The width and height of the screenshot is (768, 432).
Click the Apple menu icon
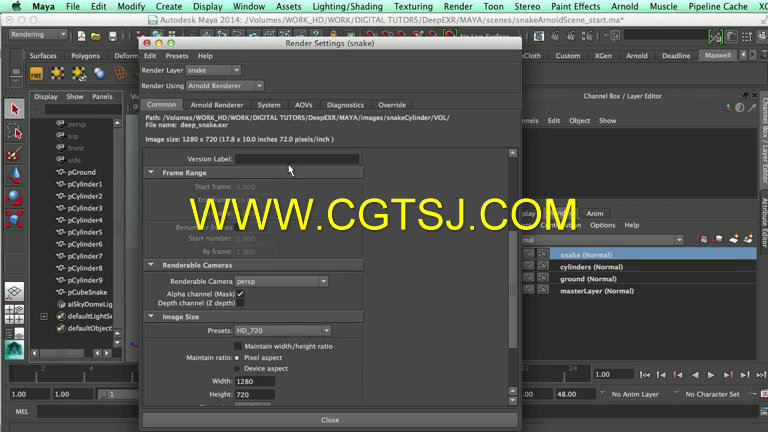point(16,6)
